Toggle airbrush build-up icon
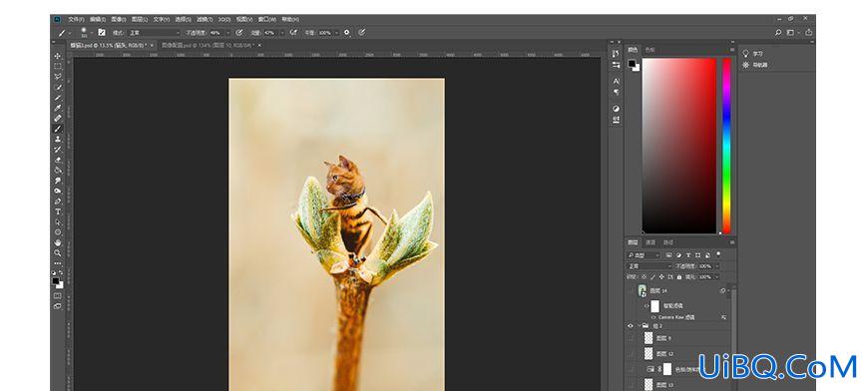 point(293,33)
